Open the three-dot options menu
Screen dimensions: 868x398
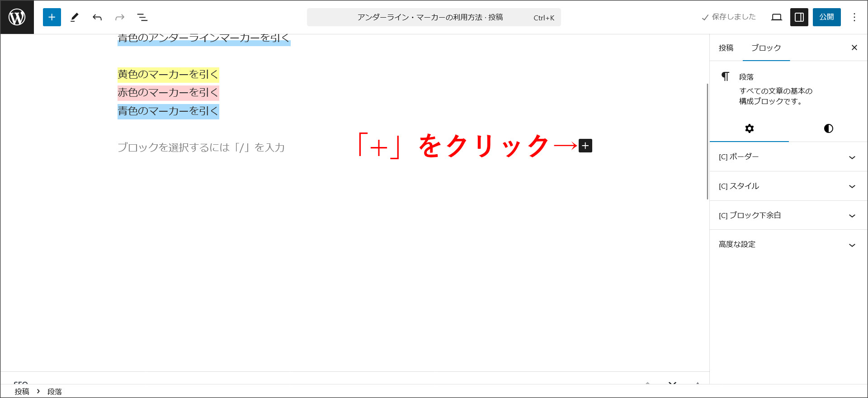pos(854,17)
